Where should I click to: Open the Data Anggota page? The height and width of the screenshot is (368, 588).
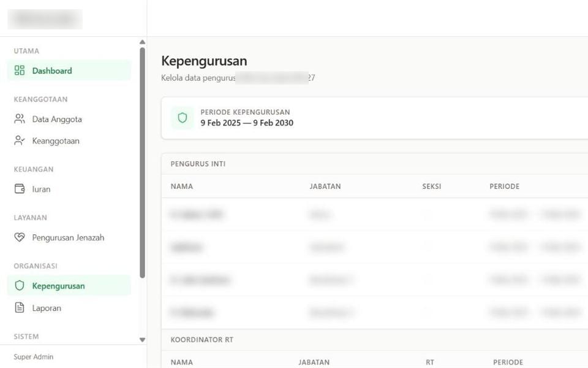[69, 118]
